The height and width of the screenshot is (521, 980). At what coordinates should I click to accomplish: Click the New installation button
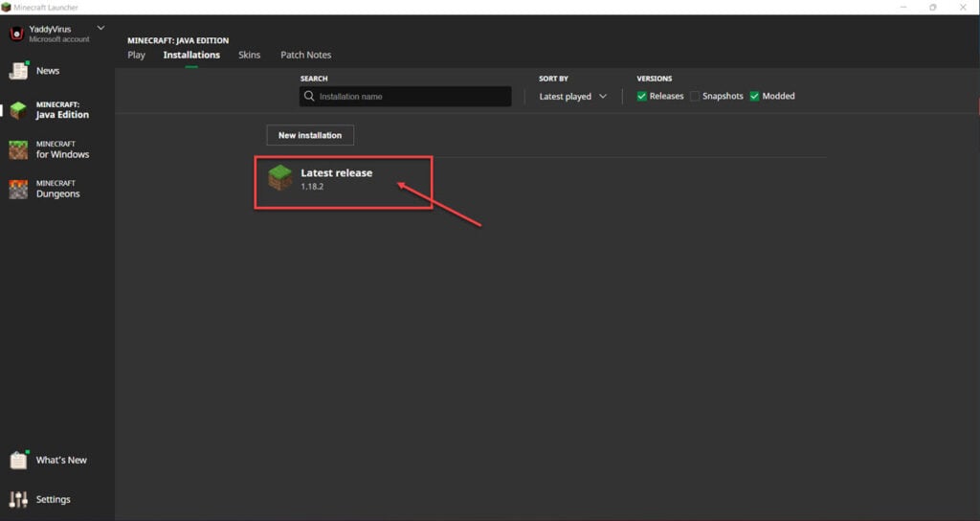310,135
